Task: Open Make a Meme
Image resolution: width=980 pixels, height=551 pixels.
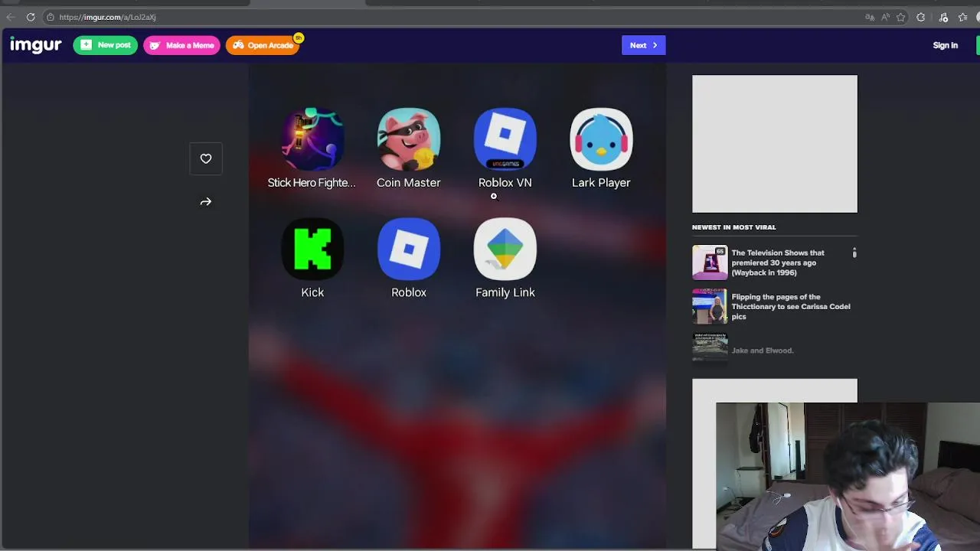Action: 181,45
